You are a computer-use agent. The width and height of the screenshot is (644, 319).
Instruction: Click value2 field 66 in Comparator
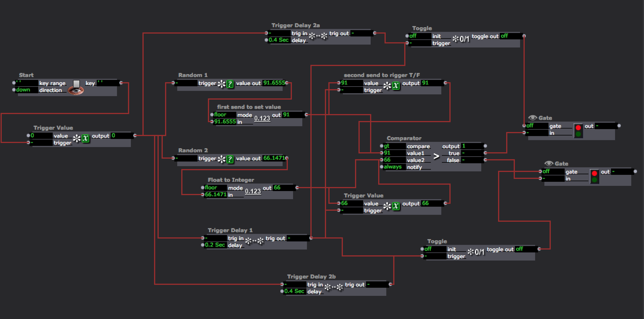[394, 160]
